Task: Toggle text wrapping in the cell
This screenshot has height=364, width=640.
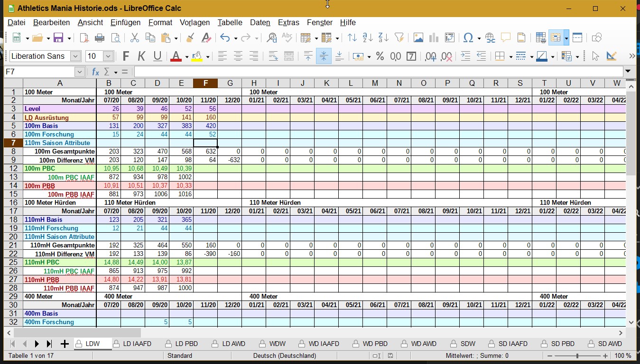Action: click(273, 56)
